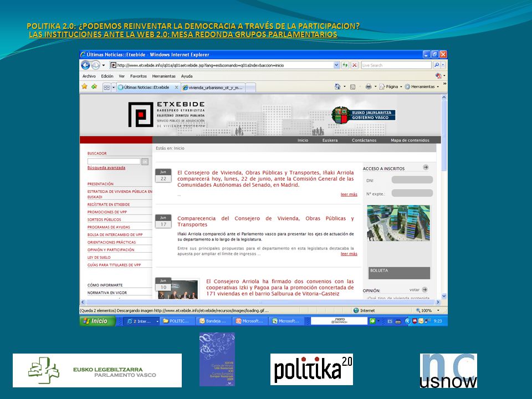The image size is (532, 399).
Task: Open the Archivo menu
Action: (89, 76)
